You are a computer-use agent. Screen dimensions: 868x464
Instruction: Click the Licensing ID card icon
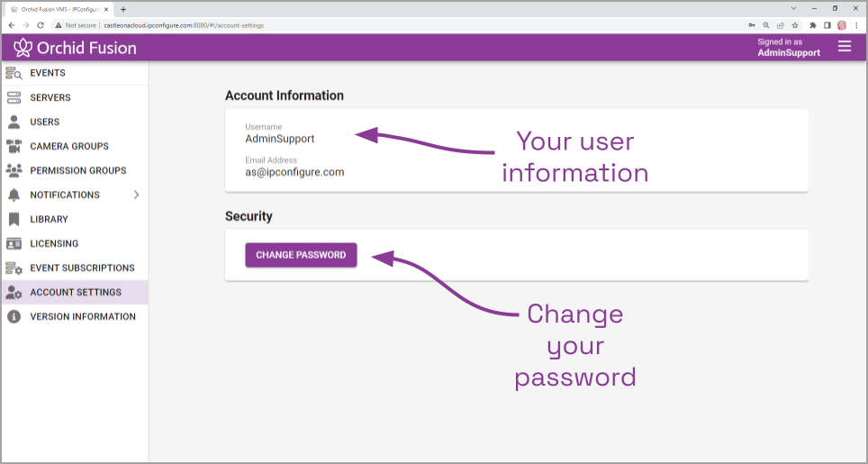(x=14, y=243)
